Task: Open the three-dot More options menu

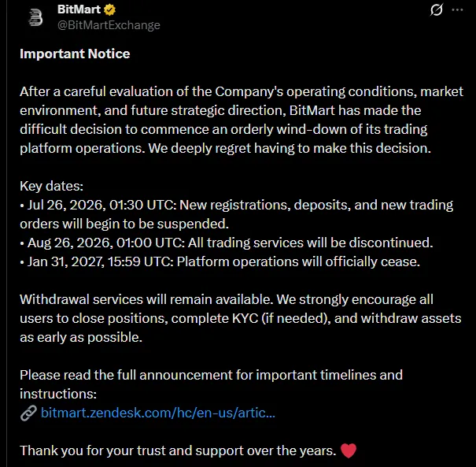Action: click(457, 9)
